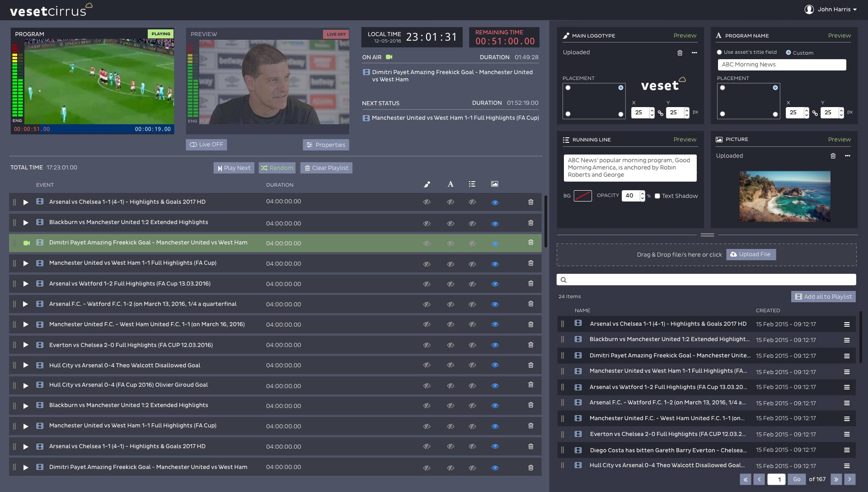
Task: Select Use asset's title field option
Action: pyautogui.click(x=719, y=52)
